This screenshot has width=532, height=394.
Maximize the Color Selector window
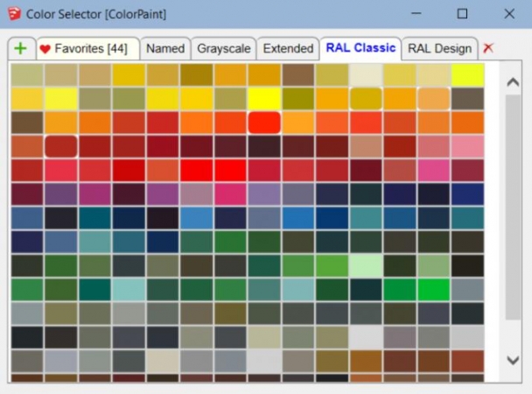[462, 14]
